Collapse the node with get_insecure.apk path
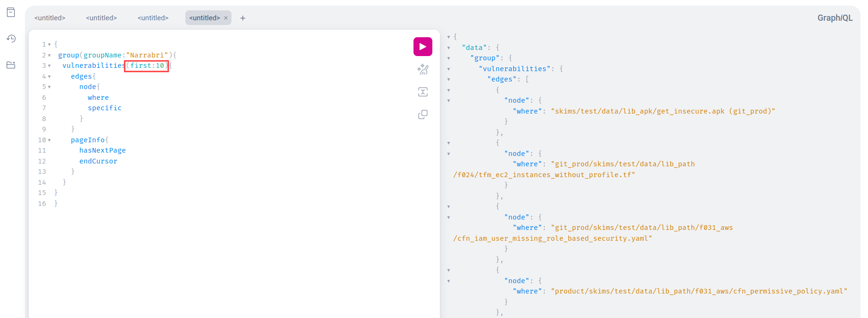 (448, 100)
